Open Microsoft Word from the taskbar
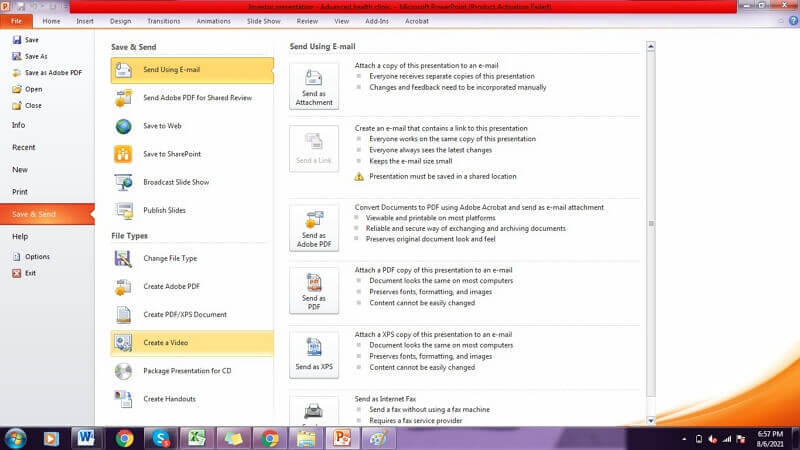 click(x=85, y=438)
